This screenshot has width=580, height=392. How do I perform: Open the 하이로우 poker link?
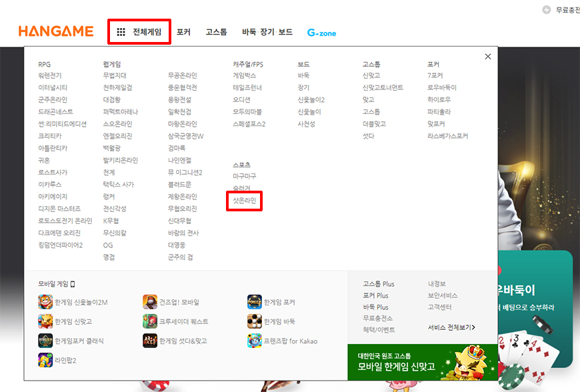(x=439, y=100)
